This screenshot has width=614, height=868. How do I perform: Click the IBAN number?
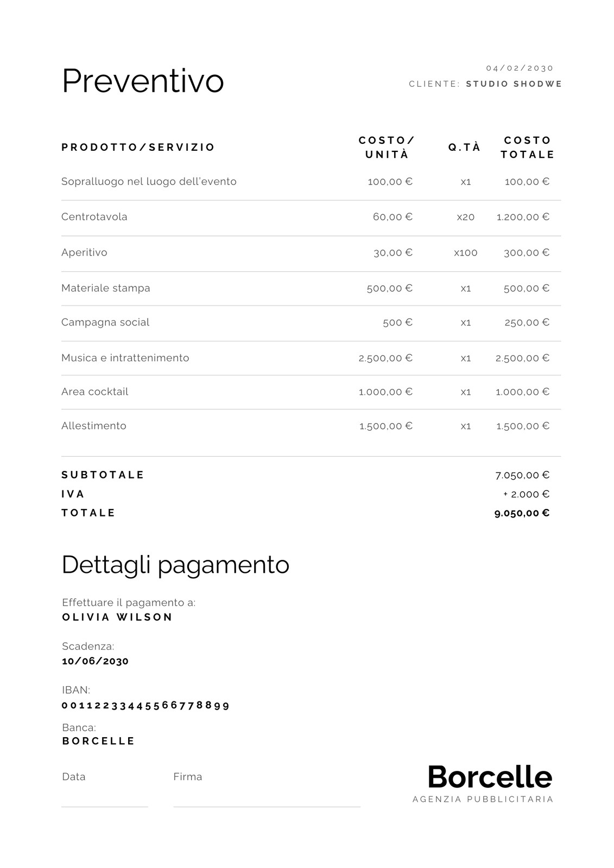[145, 705]
